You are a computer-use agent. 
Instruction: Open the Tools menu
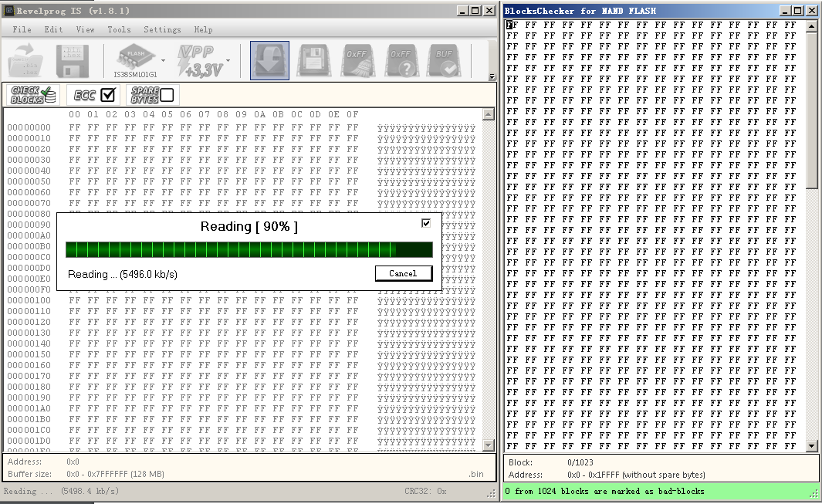tap(119, 29)
